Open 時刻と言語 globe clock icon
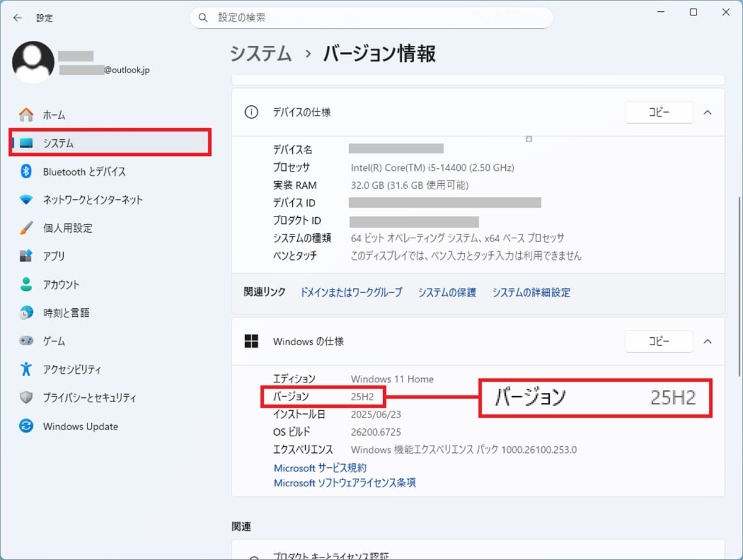743x560 pixels. tap(26, 313)
